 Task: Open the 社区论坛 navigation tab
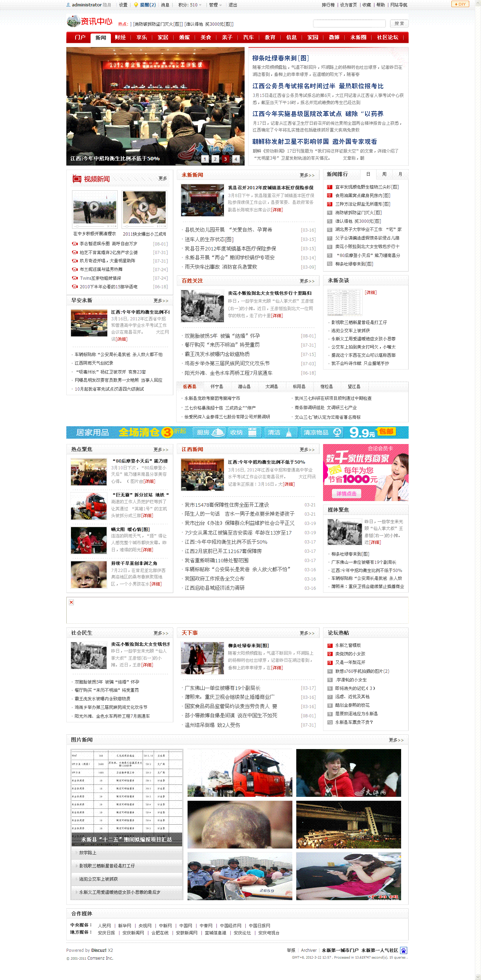[x=387, y=37]
